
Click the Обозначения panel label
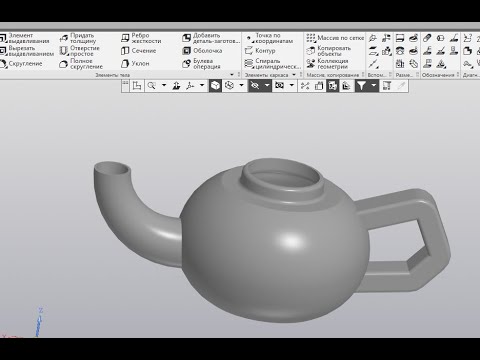point(438,75)
